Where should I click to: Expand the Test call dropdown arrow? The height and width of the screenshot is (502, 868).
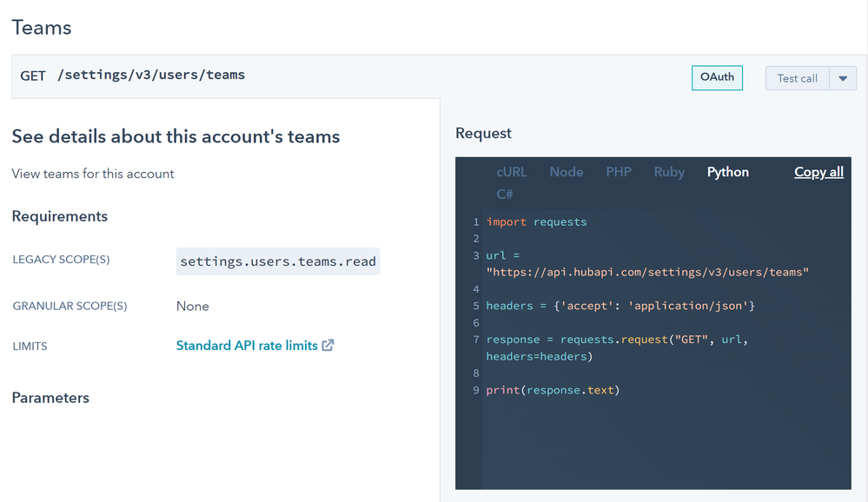click(x=842, y=78)
